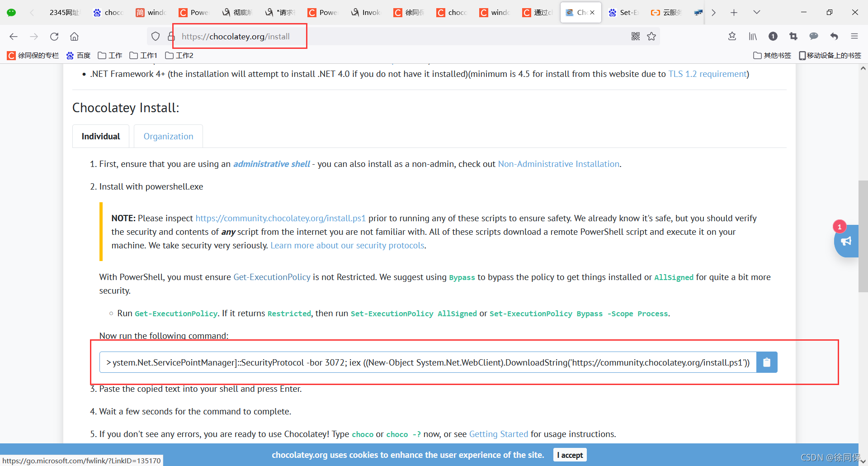Open the library books icon
Image resolution: width=868 pixels, height=466 pixels.
pyautogui.click(x=753, y=37)
